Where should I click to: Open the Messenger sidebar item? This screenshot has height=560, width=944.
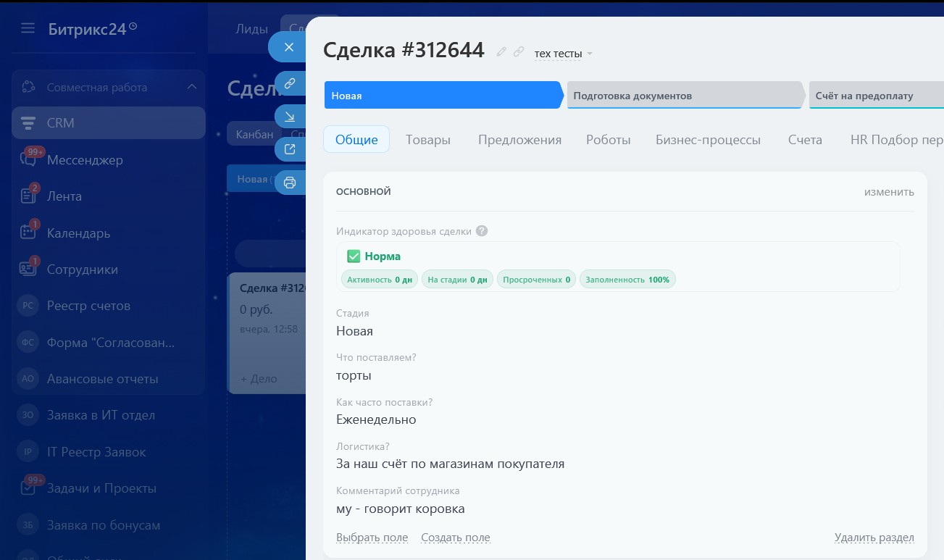(x=85, y=160)
